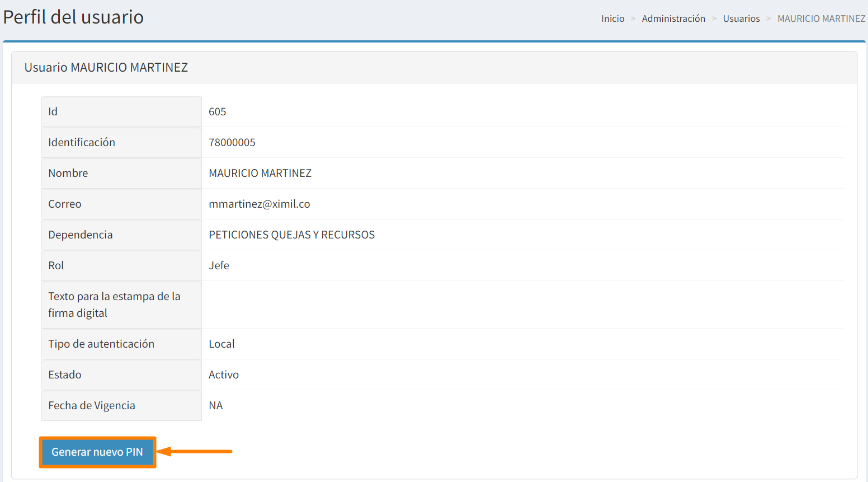The height and width of the screenshot is (482, 868).
Task: Click the Nombre value MAURICIO MARTINEZ
Action: coord(260,173)
